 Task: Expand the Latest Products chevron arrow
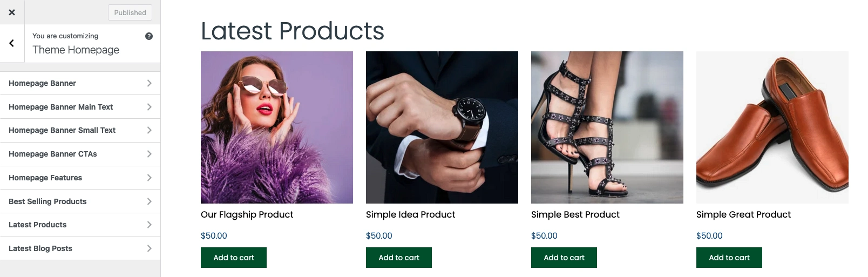[x=149, y=225]
